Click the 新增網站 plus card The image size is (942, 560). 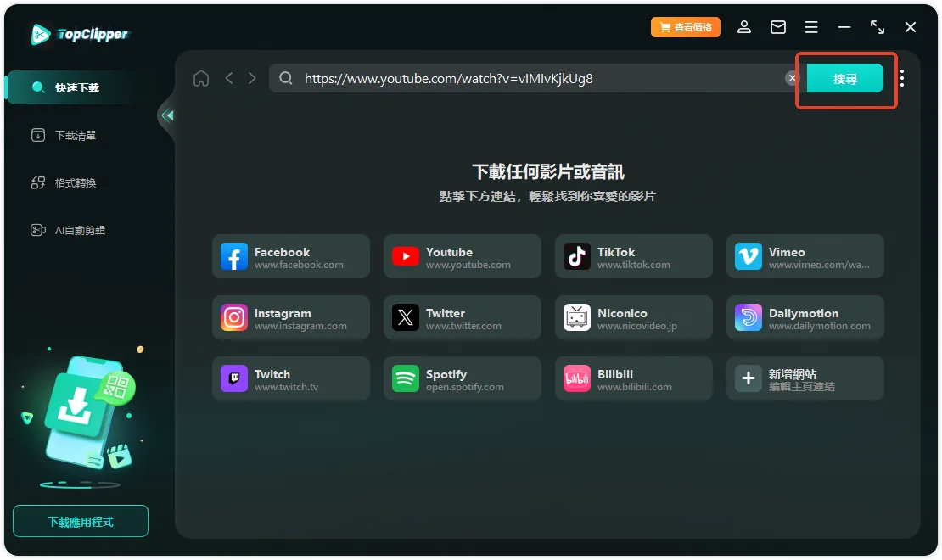pyautogui.click(x=805, y=378)
